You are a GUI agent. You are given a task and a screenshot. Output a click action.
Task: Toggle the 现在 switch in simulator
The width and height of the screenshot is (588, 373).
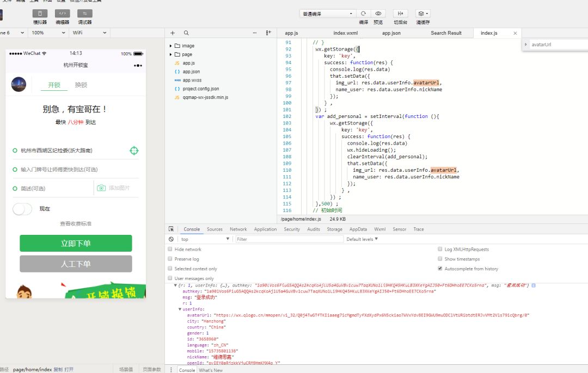[22, 209]
